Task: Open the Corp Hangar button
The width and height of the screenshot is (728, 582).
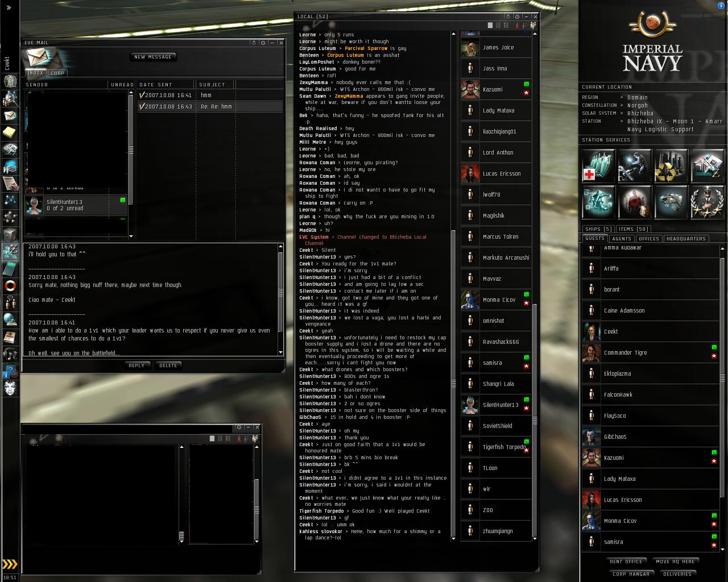Action: pos(631,574)
